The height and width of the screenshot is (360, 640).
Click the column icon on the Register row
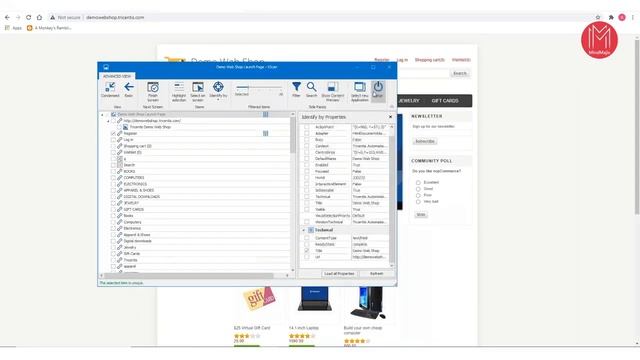tap(266, 133)
